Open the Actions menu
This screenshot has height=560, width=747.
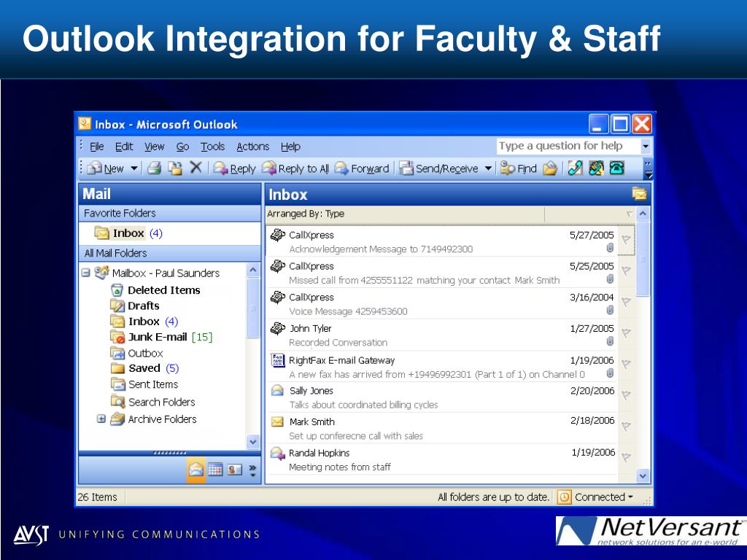[253, 147]
